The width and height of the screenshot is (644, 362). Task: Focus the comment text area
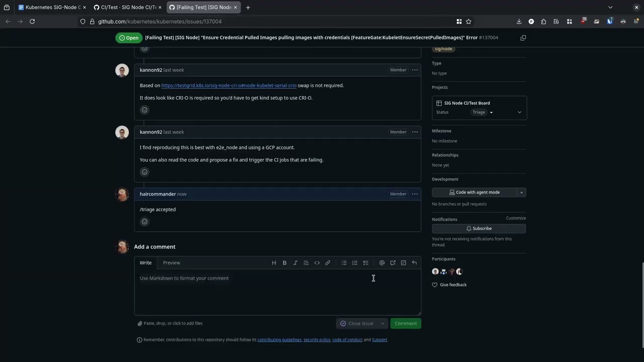278,293
